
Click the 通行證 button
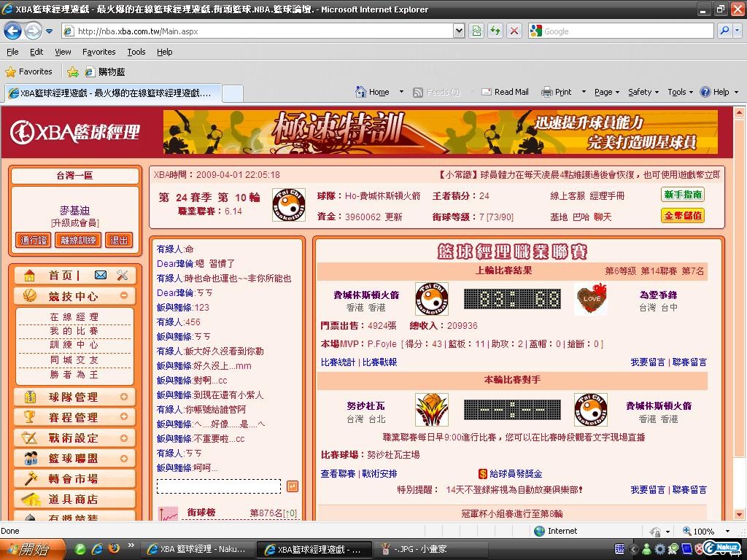pyautogui.click(x=34, y=240)
